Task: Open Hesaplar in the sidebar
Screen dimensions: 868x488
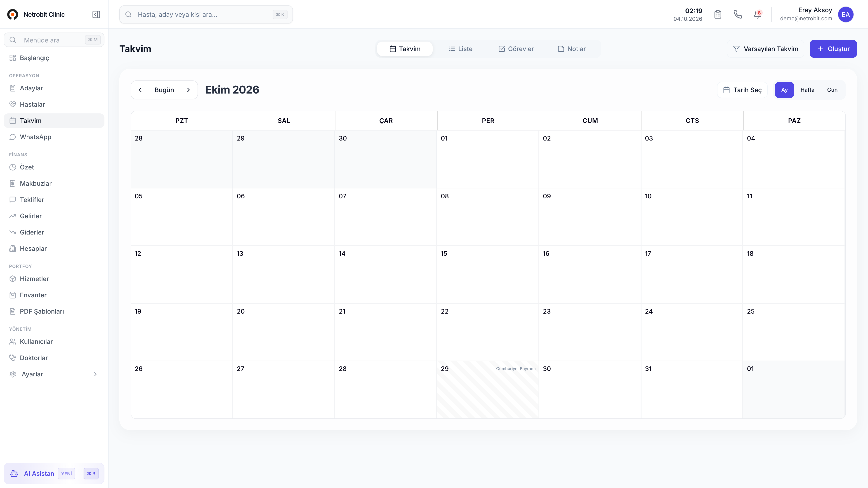Action: (x=54, y=249)
